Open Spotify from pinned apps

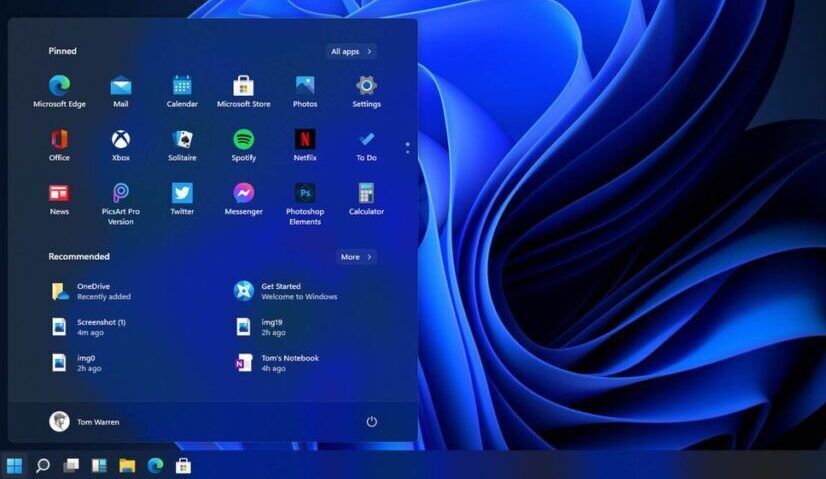pos(243,145)
